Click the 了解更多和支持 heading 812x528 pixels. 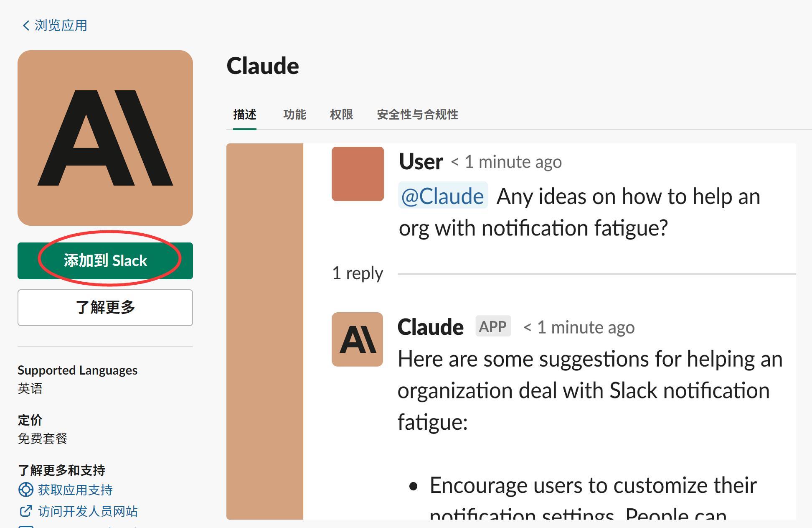61,470
